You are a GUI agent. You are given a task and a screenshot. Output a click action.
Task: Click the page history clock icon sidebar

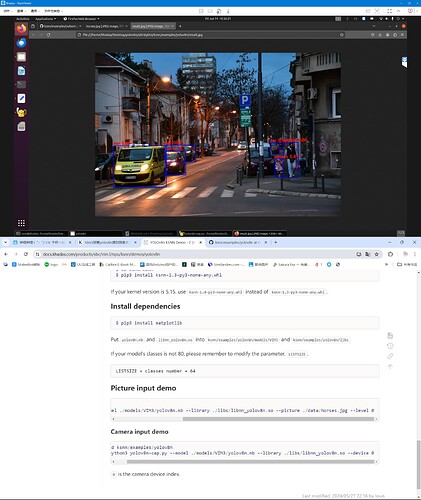[x=390, y=346]
